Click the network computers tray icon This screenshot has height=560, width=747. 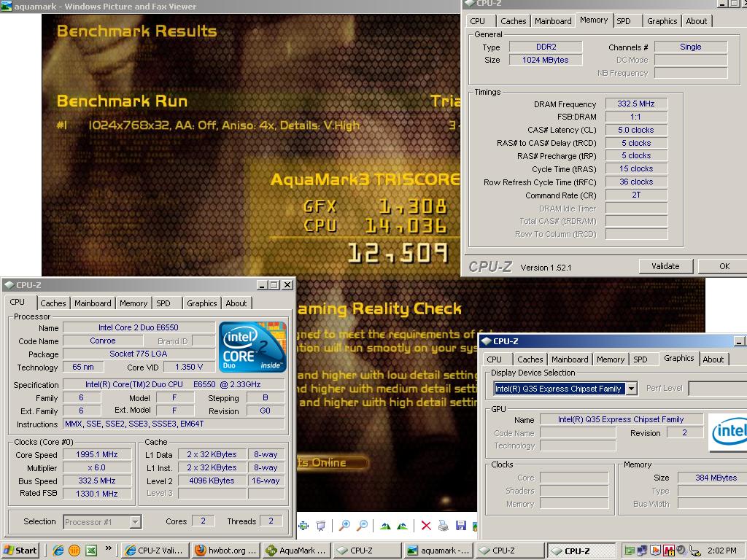[x=643, y=551]
